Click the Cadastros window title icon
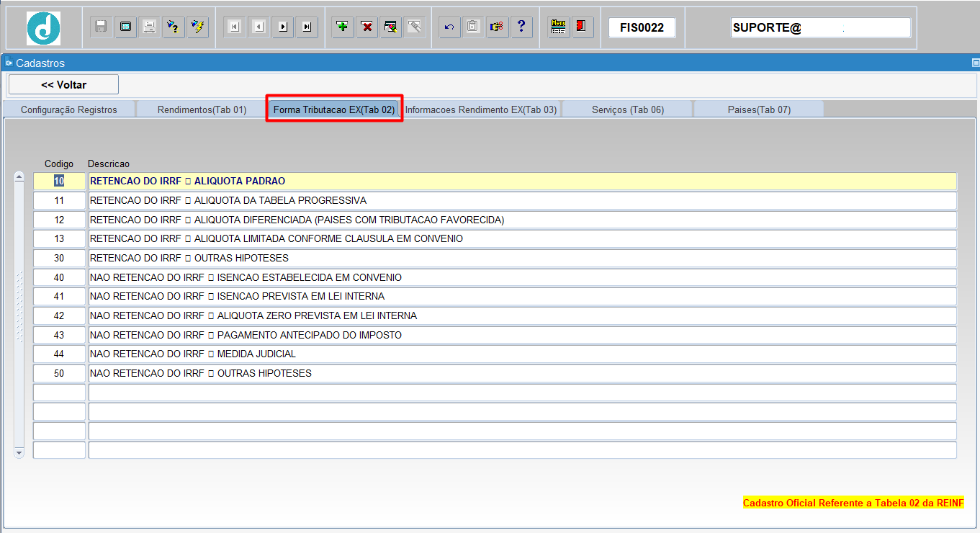 point(9,63)
